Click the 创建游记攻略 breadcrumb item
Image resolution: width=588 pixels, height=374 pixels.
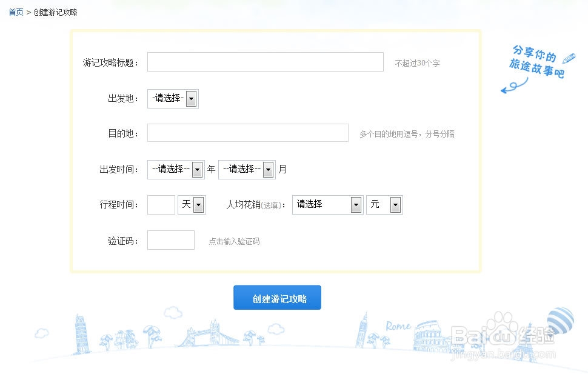click(55, 11)
